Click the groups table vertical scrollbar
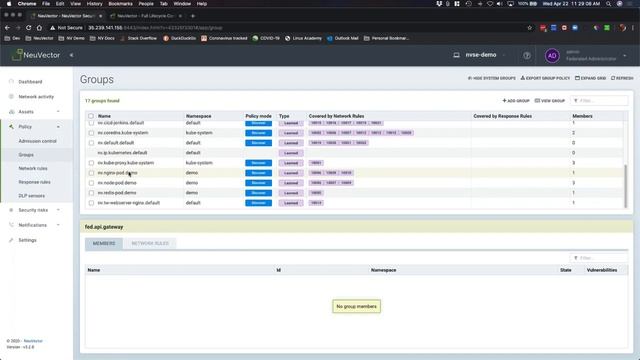640x360 pixels. [x=625, y=186]
